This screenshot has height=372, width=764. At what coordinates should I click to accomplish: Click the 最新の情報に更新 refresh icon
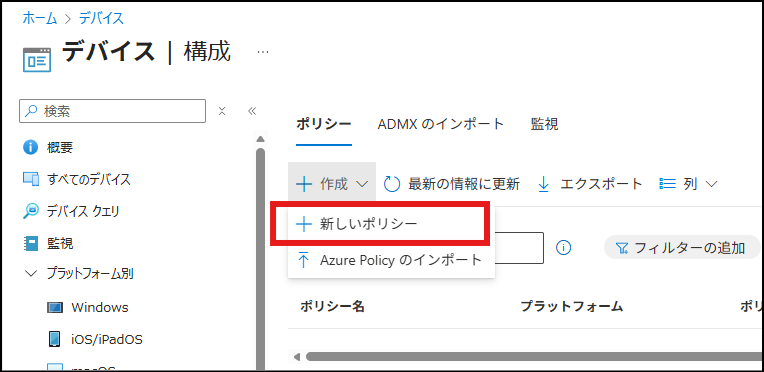[x=392, y=184]
